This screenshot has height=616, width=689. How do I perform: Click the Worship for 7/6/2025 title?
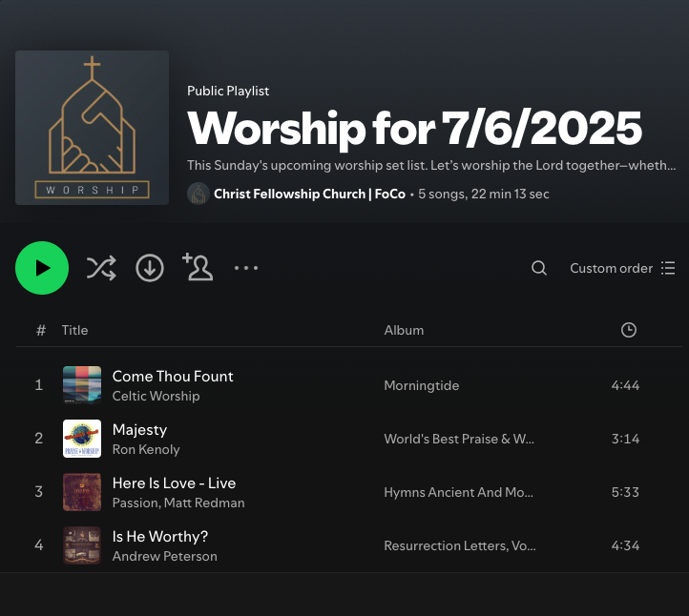414,128
